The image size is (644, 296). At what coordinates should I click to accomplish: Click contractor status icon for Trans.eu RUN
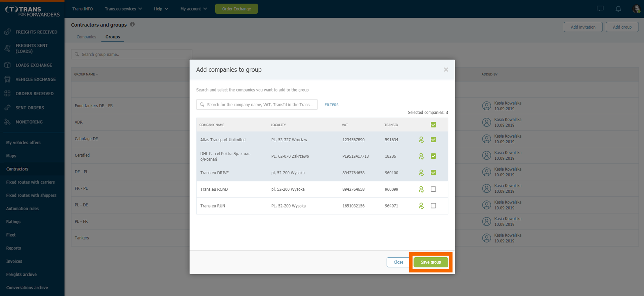[x=421, y=206]
